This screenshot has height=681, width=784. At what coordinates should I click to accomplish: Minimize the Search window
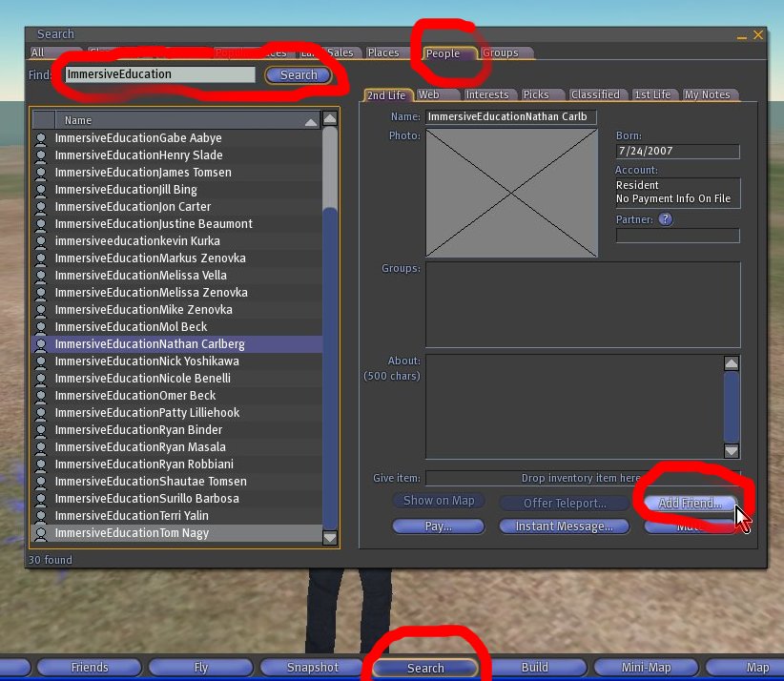(742, 35)
